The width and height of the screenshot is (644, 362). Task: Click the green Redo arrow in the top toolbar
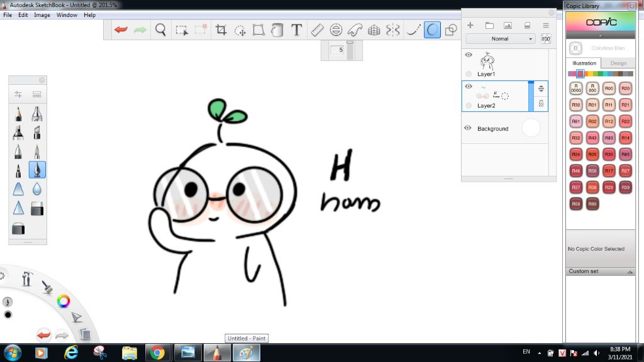140,30
